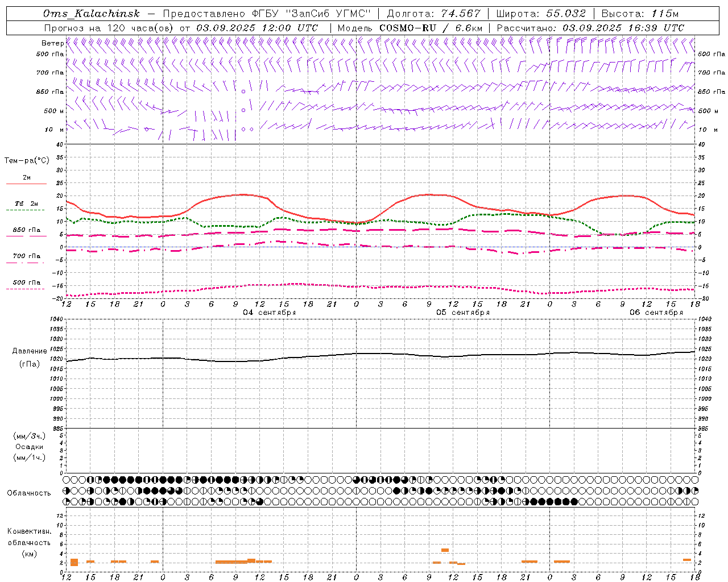Click the 'Тем-ра(°C)' panel label
The image size is (728, 582).
click(x=27, y=161)
